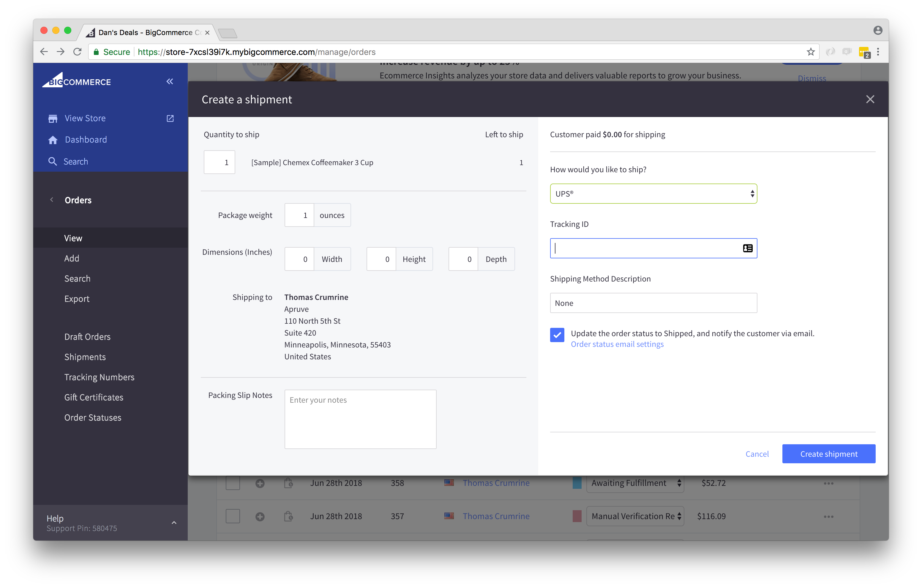The height and width of the screenshot is (588, 922).
Task: Open Tracking Numbers in Orders menu
Action: (99, 377)
